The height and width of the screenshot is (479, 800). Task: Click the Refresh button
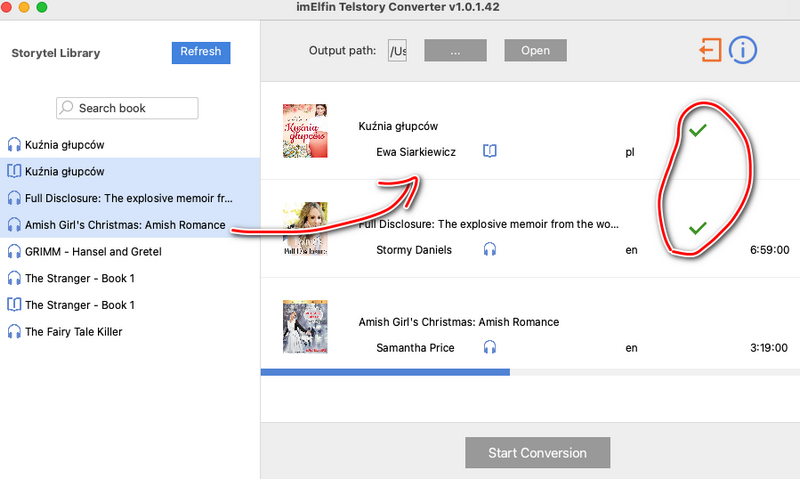click(x=201, y=53)
